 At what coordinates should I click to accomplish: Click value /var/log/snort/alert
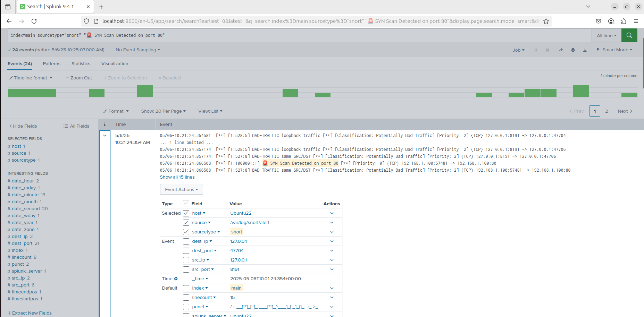(x=250, y=223)
